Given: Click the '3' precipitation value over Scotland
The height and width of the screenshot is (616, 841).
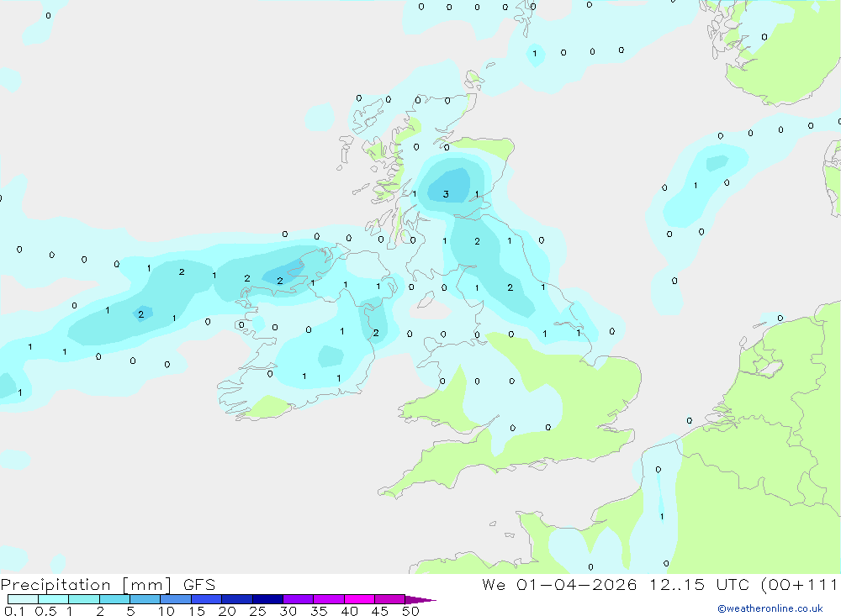Looking at the screenshot, I should coord(446,194).
